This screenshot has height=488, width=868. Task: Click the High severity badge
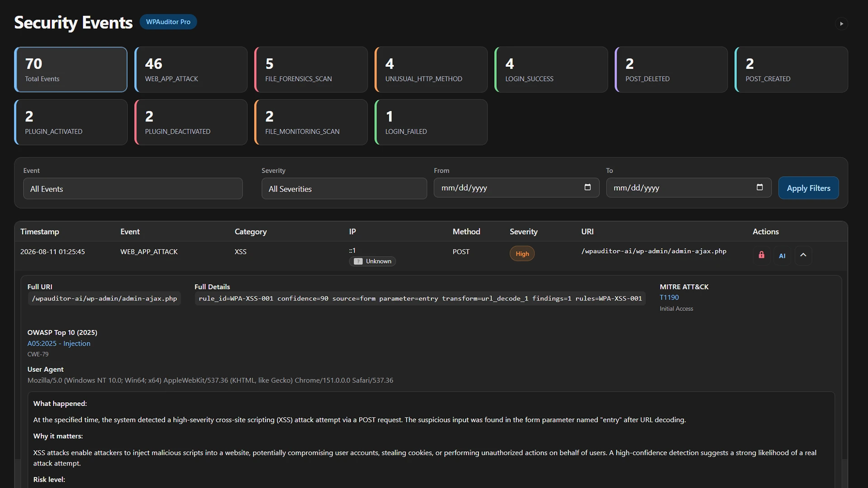click(x=522, y=253)
